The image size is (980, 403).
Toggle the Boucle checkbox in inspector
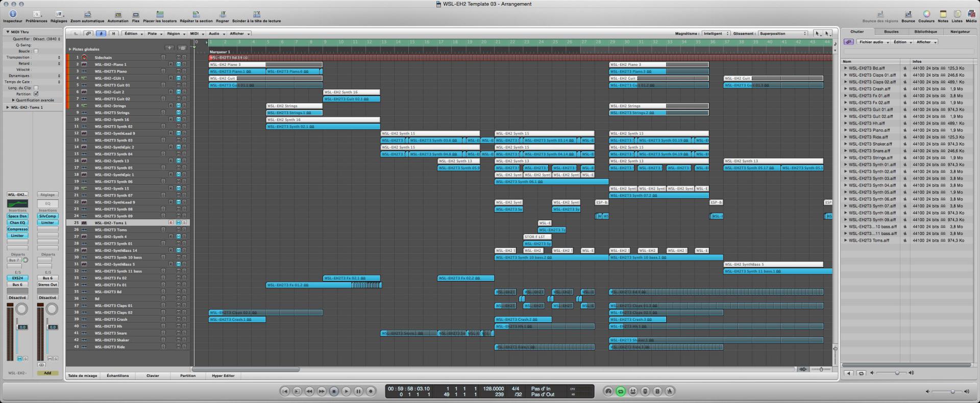click(36, 51)
